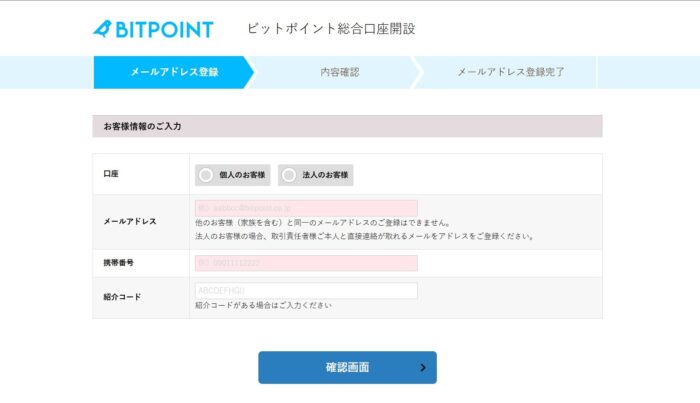Click the arrow chevron on 確認画面 button
The width and height of the screenshot is (700, 403).
point(423,367)
